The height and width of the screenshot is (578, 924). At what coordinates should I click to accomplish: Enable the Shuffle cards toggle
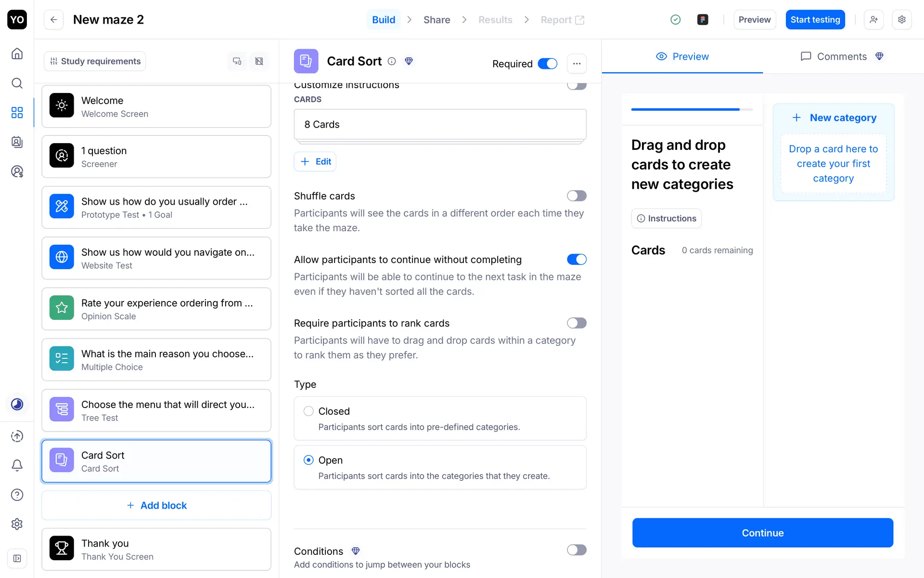click(576, 196)
